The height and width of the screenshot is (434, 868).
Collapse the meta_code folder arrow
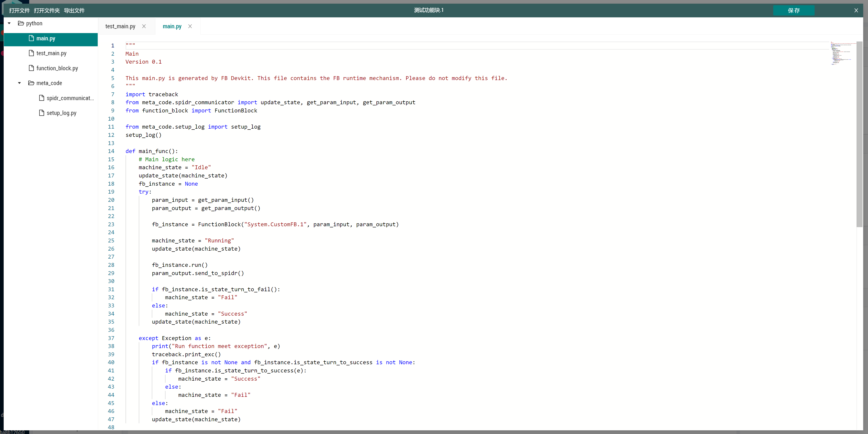20,83
